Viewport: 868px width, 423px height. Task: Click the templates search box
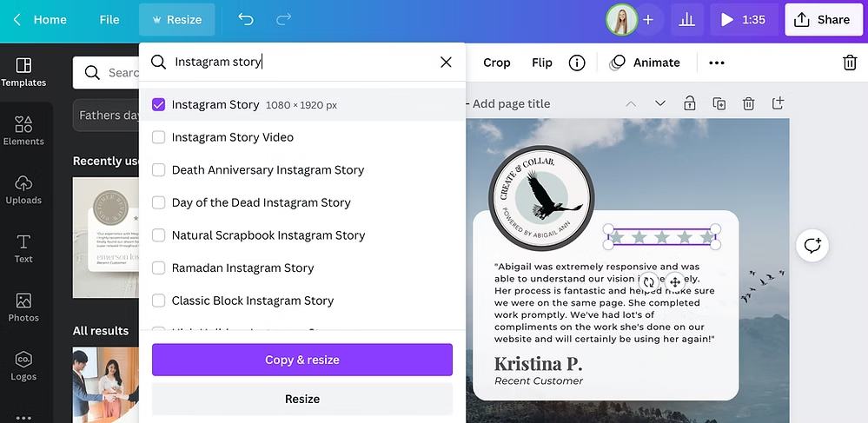pos(106,73)
